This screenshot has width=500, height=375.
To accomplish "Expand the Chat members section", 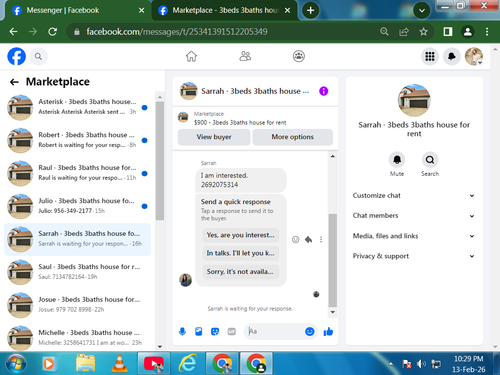I will (x=413, y=216).
